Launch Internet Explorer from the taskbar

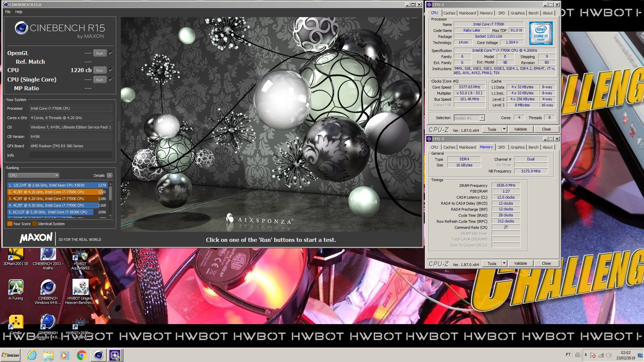click(32, 355)
